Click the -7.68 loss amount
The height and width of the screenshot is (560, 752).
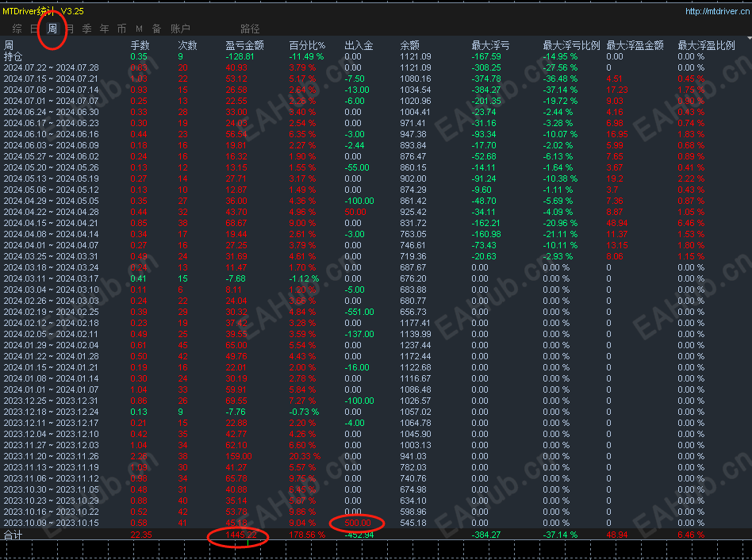point(236,278)
